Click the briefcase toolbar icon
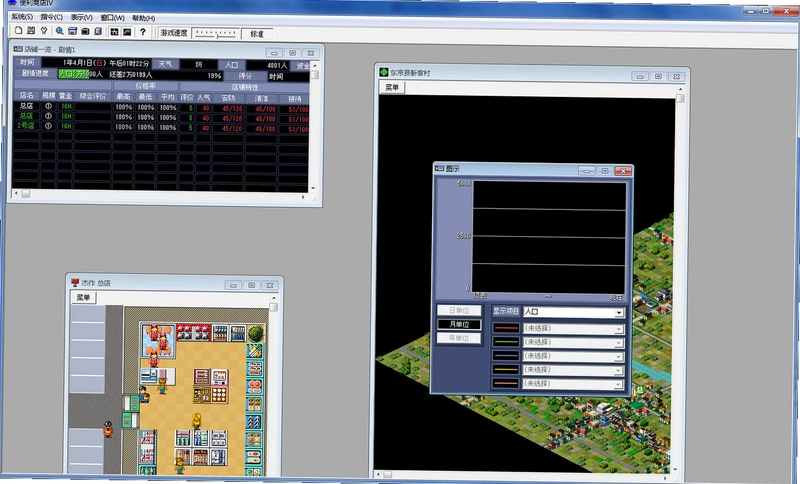Screen dimensions: 800x484 [85, 31]
